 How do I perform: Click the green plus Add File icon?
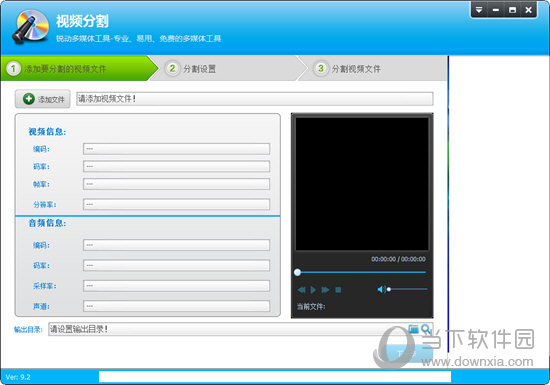[x=28, y=99]
